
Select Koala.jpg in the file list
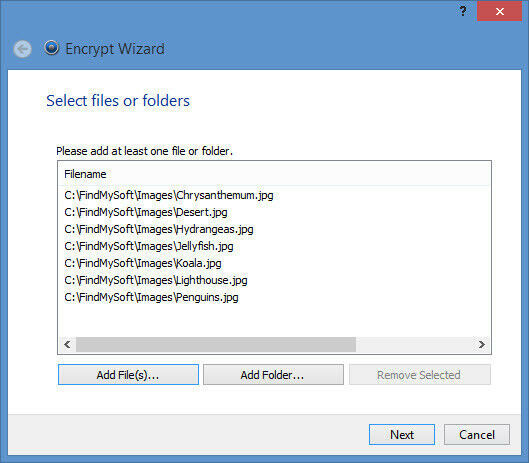coord(143,263)
